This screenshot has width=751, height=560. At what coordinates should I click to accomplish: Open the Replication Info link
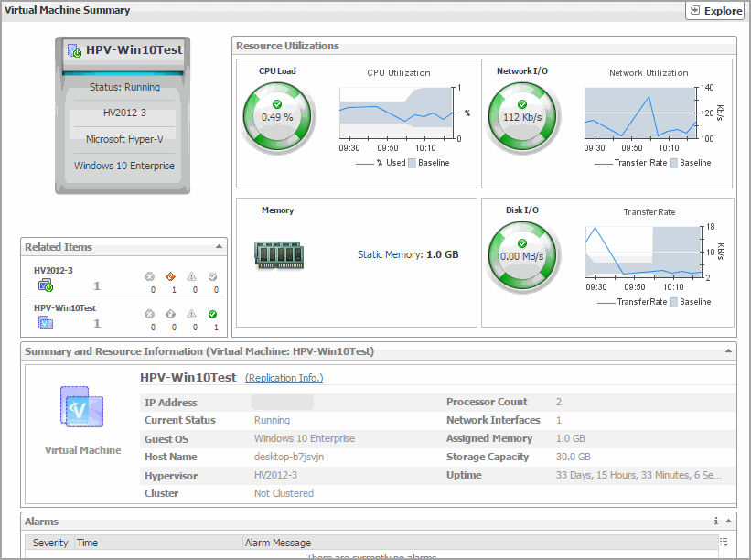284,378
